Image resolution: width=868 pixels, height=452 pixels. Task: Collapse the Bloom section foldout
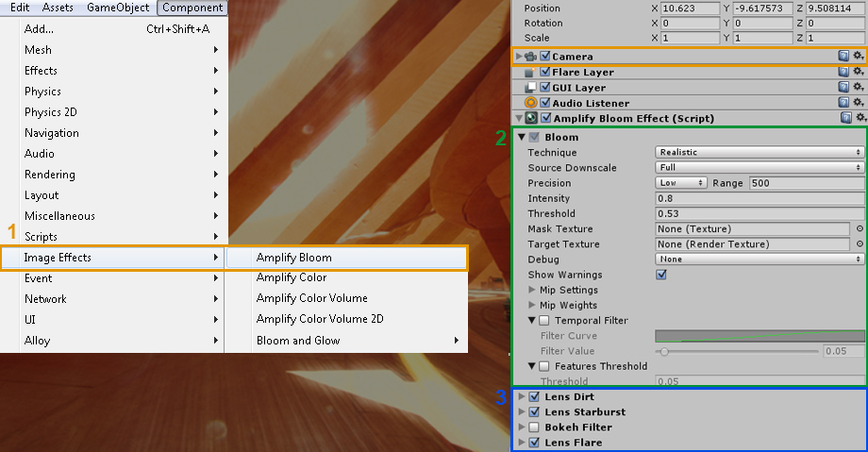[522, 137]
